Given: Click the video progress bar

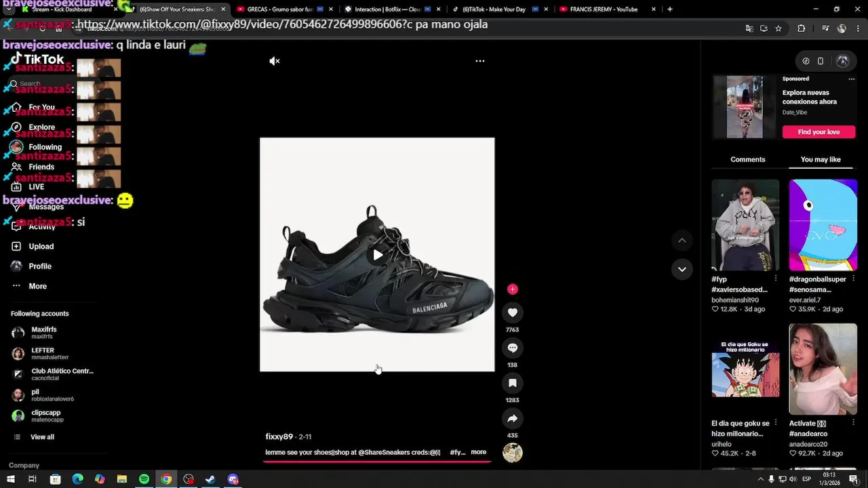Looking at the screenshot, I should point(377,462).
